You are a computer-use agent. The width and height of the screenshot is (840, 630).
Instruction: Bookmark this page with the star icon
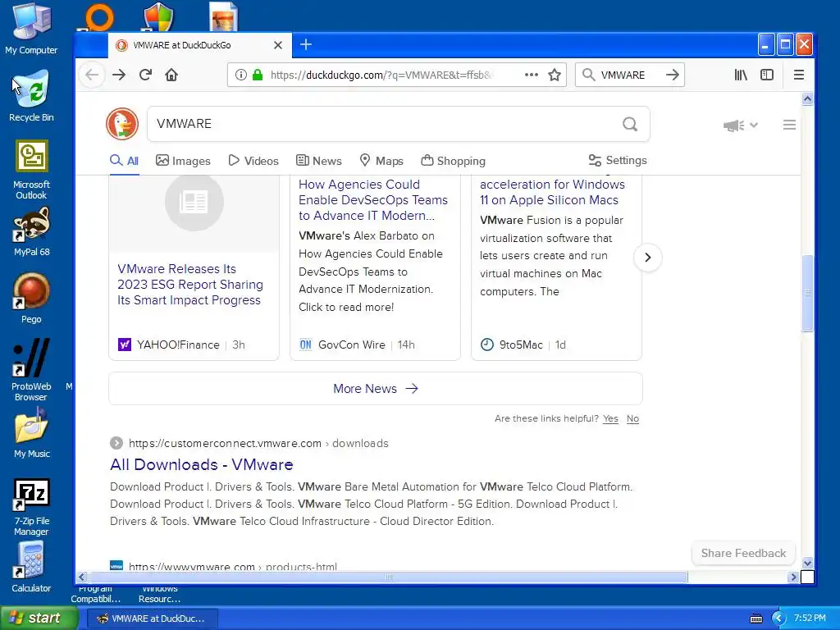(x=555, y=75)
